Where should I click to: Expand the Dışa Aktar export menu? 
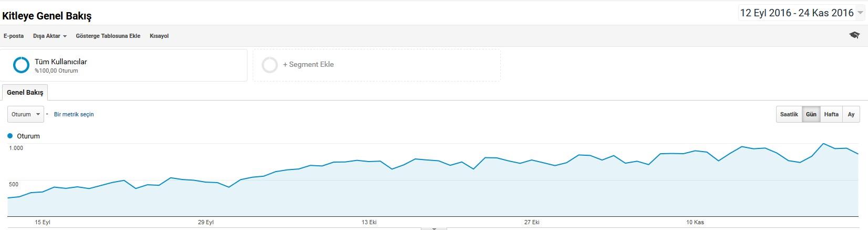50,36
